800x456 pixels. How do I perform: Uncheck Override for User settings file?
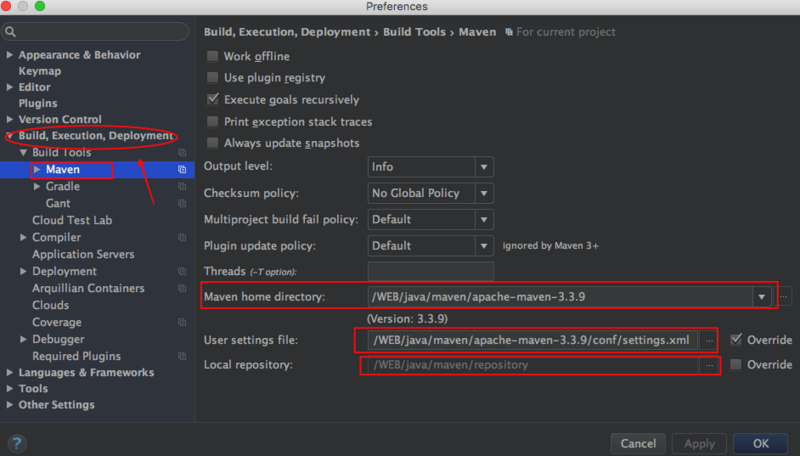(736, 340)
